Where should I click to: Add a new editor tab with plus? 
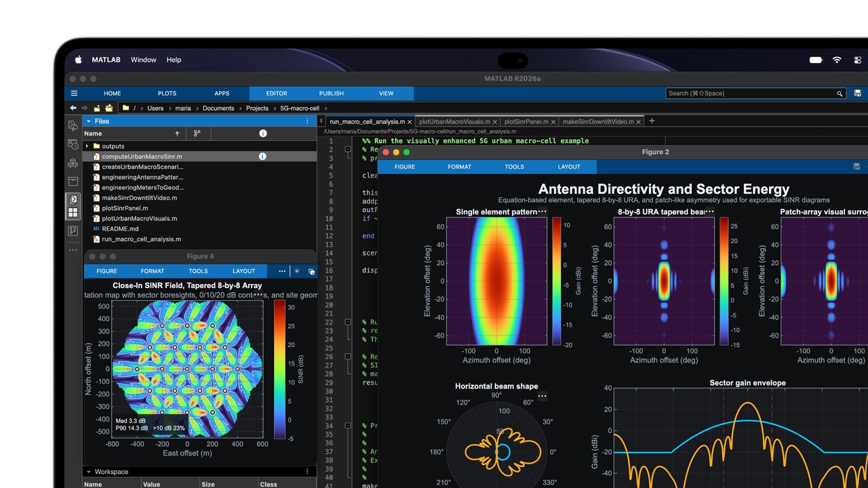click(x=652, y=121)
